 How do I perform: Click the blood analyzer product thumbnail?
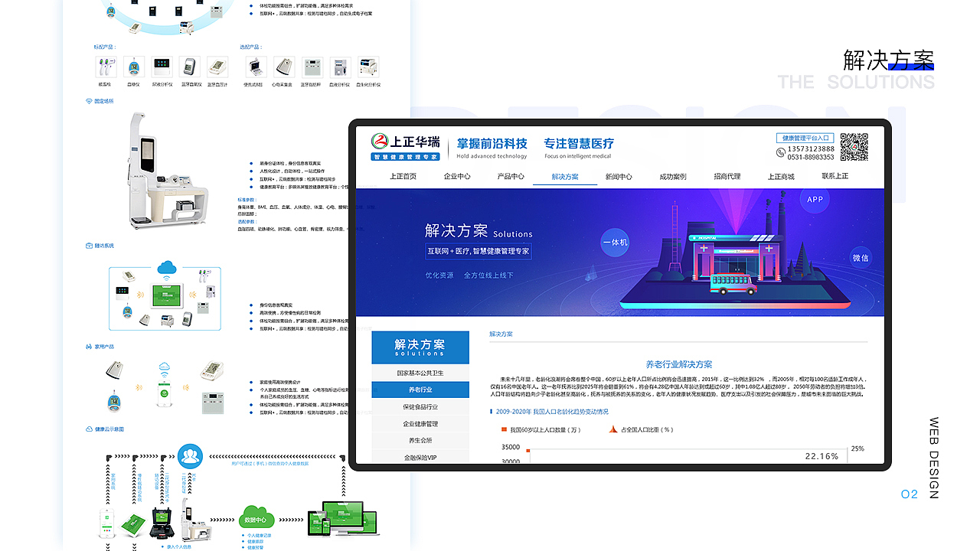pyautogui.click(x=340, y=67)
